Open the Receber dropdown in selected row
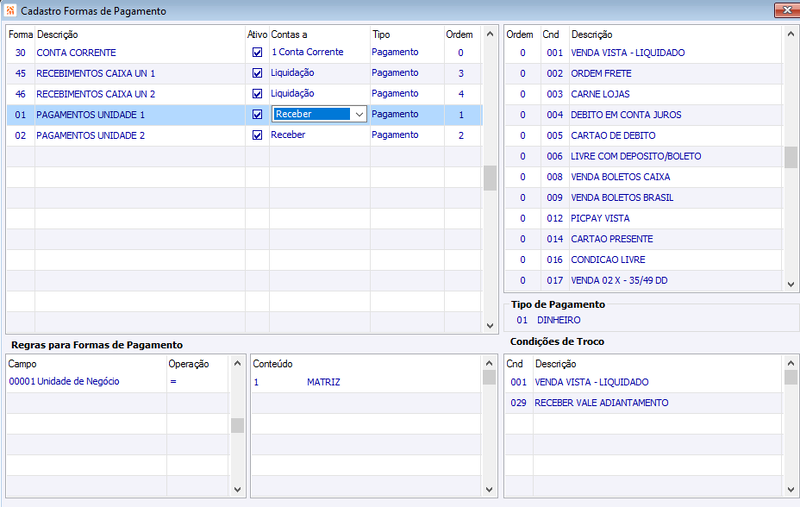 tap(359, 115)
